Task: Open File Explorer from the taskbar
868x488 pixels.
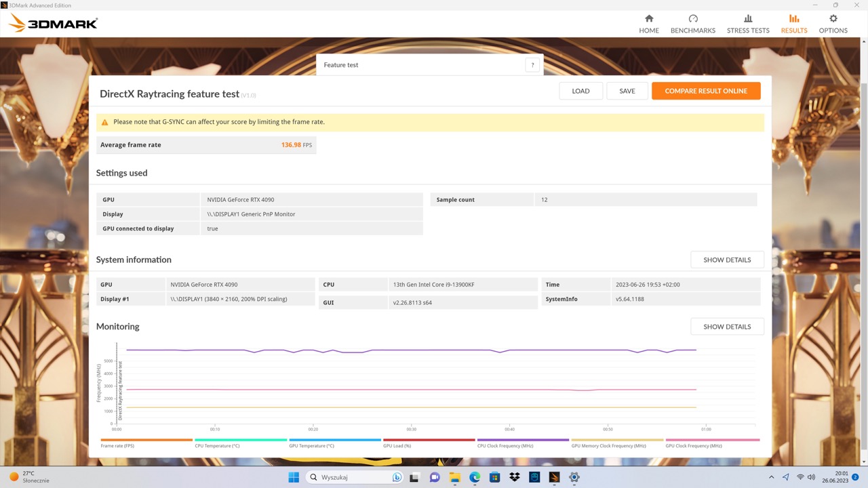Action: [454, 477]
